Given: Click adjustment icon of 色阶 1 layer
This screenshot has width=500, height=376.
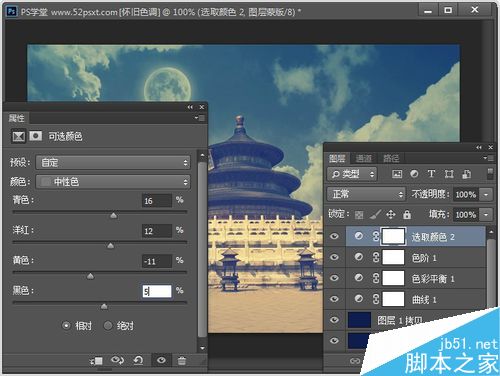Looking at the screenshot, I should [359, 257].
